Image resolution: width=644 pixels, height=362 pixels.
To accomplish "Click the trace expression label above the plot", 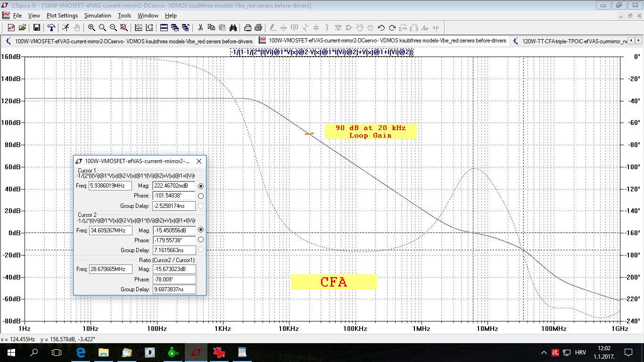I will point(322,52).
